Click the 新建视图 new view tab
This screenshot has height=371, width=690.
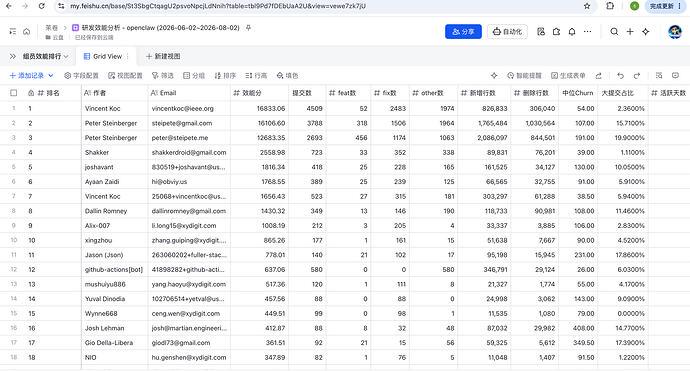(163, 56)
